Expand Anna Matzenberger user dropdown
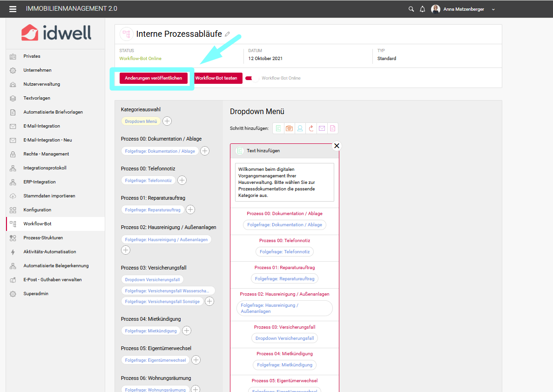This screenshot has width=553, height=392. tap(493, 9)
